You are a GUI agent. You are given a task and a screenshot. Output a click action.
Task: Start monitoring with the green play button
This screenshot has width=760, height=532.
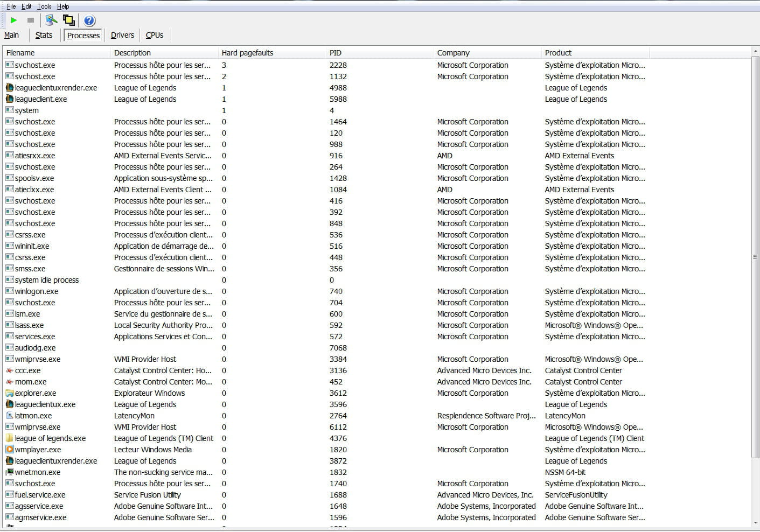[x=13, y=20]
